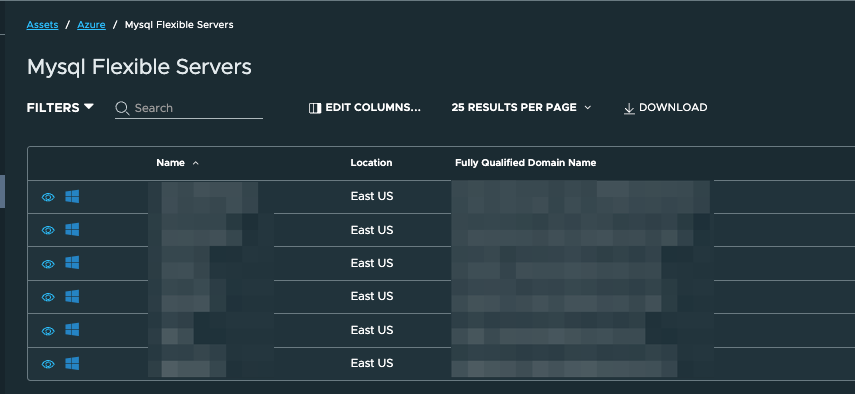
Task: Click the Windows logo icon in fifth row
Action: coord(72,330)
